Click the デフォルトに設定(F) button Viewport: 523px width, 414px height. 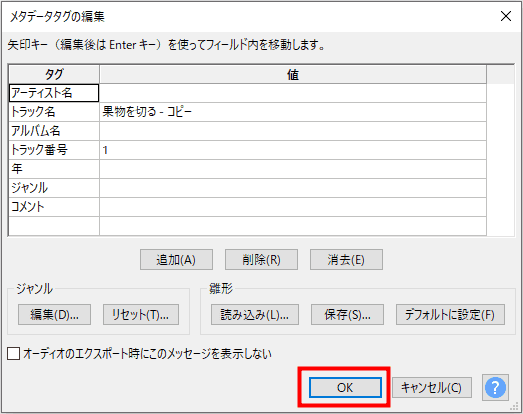click(450, 314)
